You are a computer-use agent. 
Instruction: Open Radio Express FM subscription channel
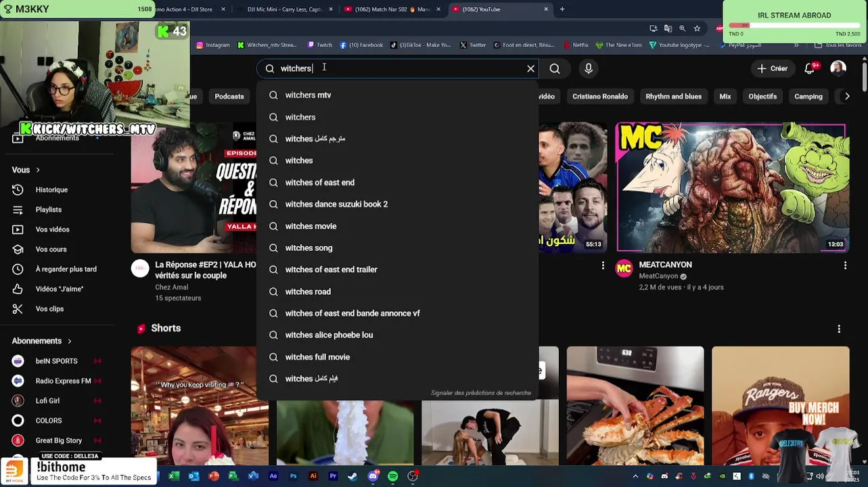click(63, 381)
